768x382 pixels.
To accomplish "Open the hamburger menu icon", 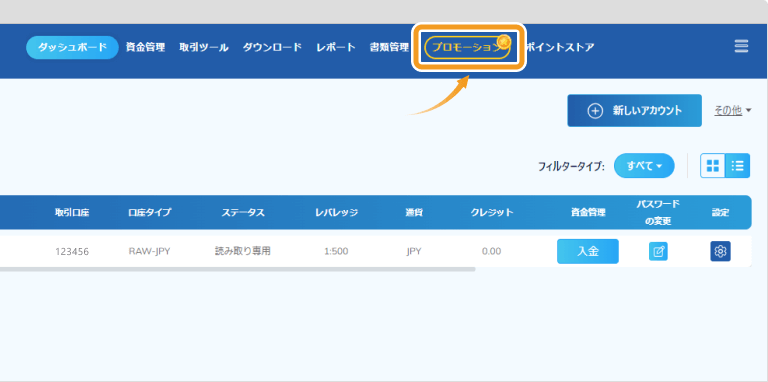I will [741, 47].
